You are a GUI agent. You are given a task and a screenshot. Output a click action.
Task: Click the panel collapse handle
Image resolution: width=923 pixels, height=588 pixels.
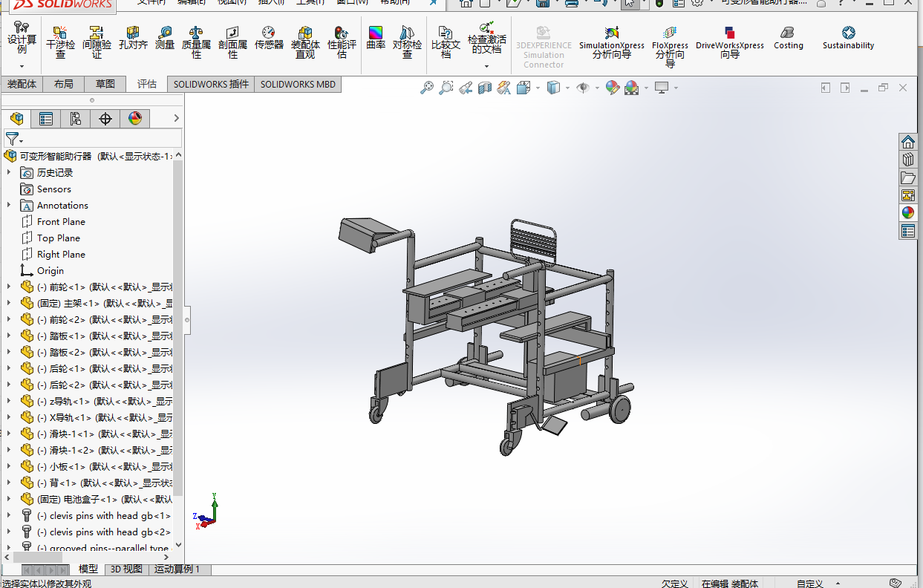[x=187, y=320]
